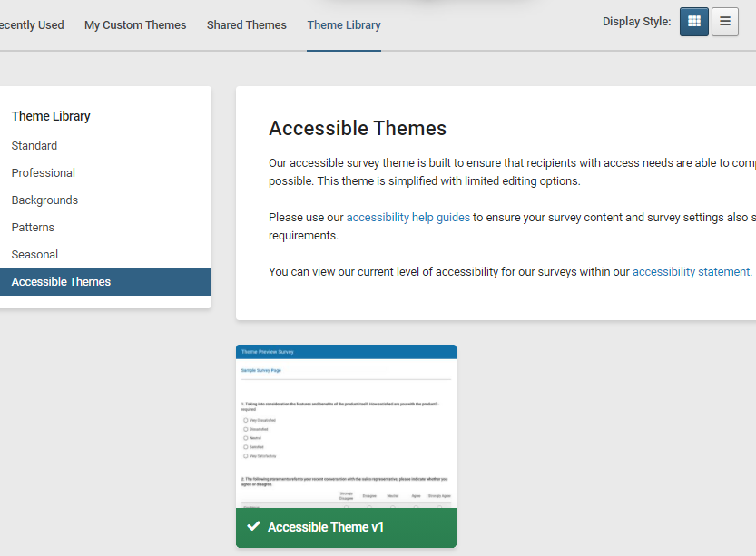Open the accessibility help guides link

coord(407,218)
